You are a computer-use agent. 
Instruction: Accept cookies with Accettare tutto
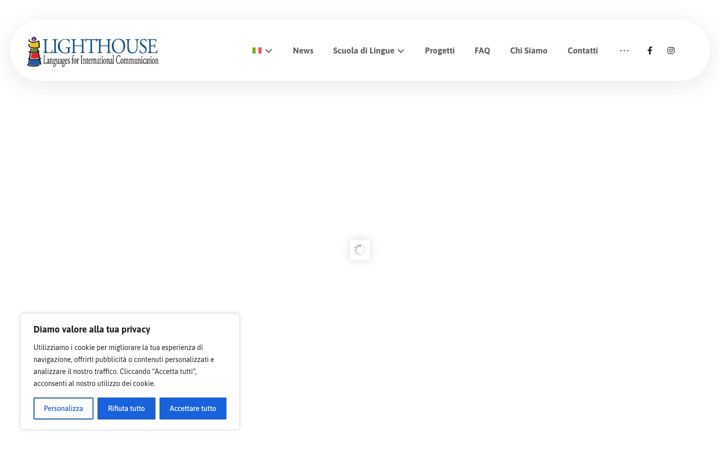tap(193, 408)
